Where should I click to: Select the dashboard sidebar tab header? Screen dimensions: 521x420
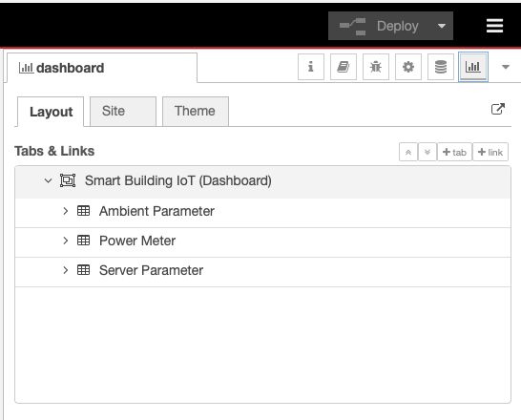pyautogui.click(x=102, y=68)
